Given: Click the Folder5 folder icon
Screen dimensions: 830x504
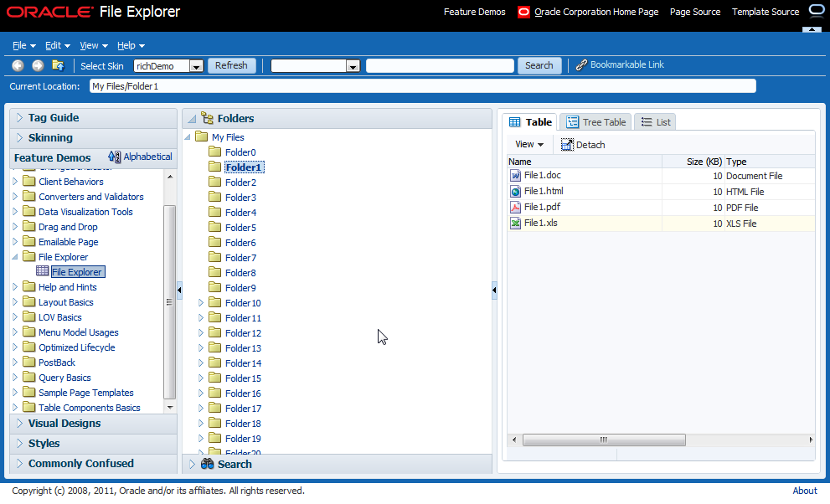Looking at the screenshot, I should point(215,227).
